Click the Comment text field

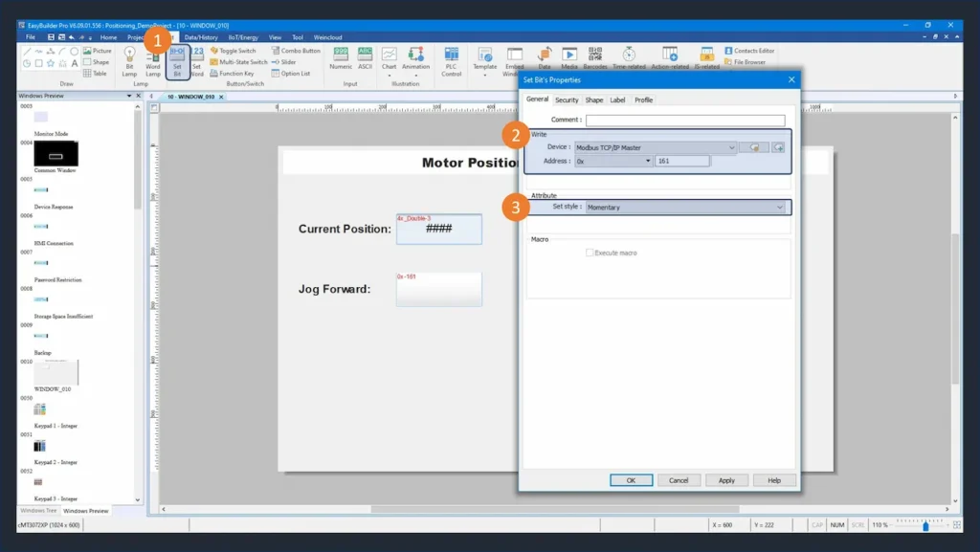click(x=684, y=121)
